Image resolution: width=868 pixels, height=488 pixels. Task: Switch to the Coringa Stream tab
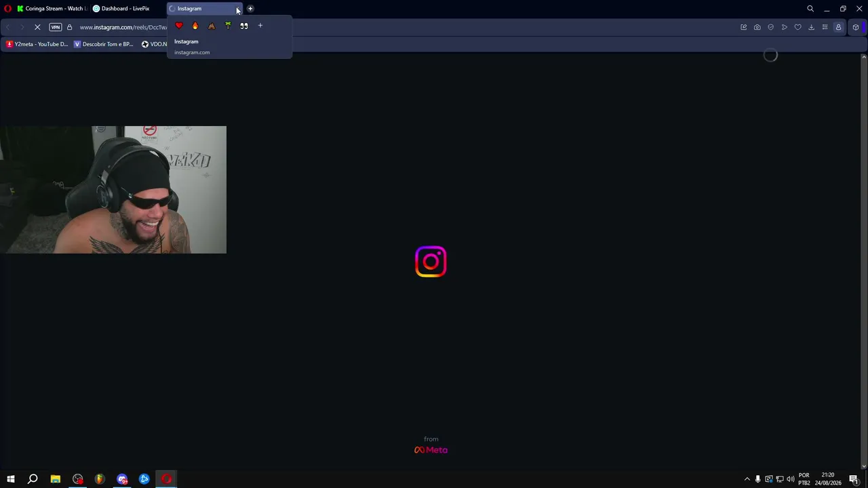[52, 9]
